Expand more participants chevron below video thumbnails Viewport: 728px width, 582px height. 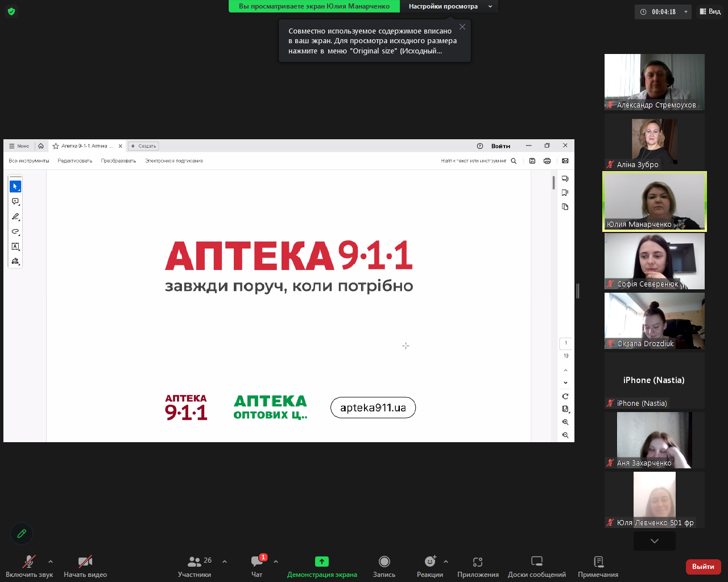[x=655, y=541]
